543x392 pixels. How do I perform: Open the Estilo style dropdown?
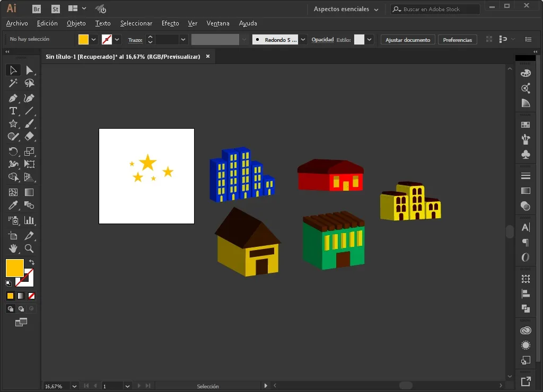click(x=370, y=39)
